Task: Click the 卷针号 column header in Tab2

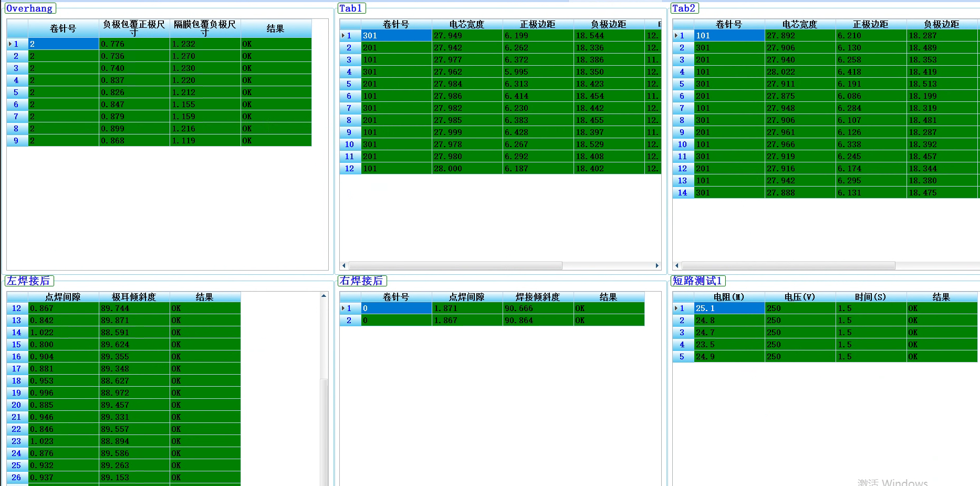Action: click(729, 24)
